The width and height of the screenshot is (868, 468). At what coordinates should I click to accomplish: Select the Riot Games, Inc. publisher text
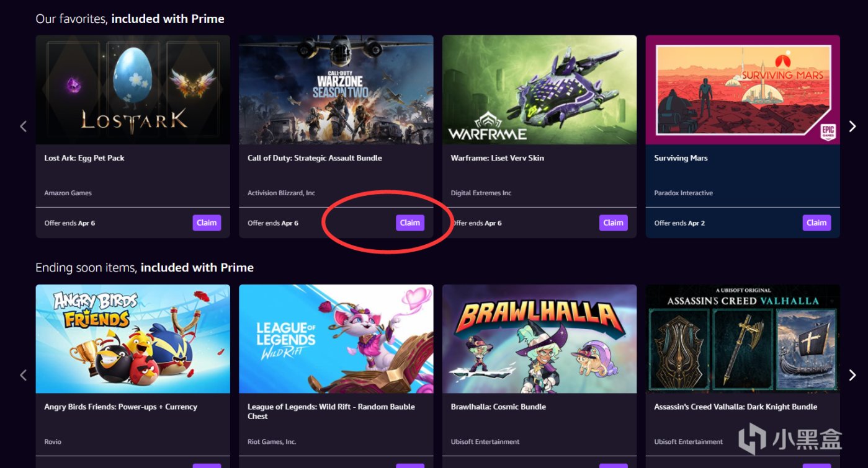point(272,442)
